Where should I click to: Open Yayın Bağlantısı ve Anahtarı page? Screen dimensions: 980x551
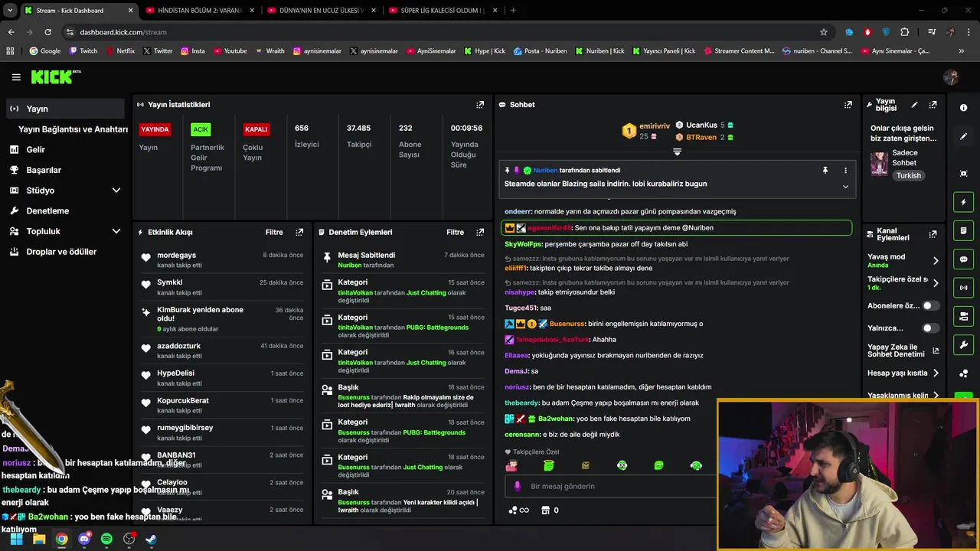(73, 129)
